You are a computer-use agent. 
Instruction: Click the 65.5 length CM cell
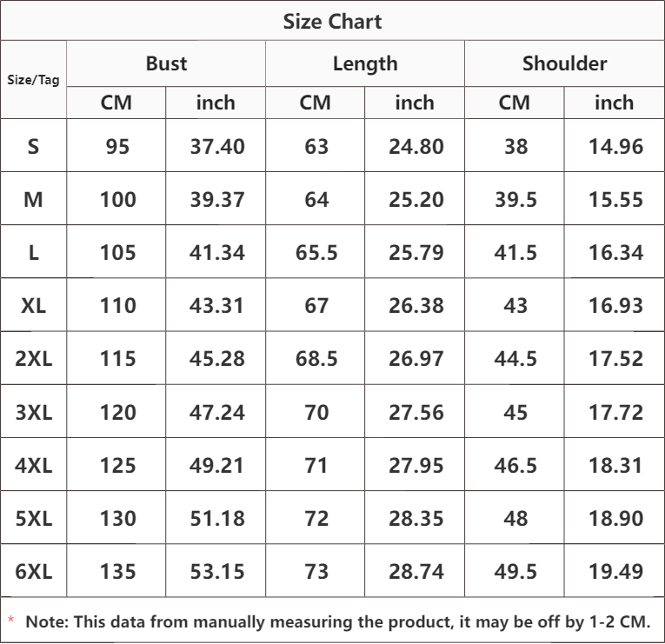pyautogui.click(x=316, y=252)
